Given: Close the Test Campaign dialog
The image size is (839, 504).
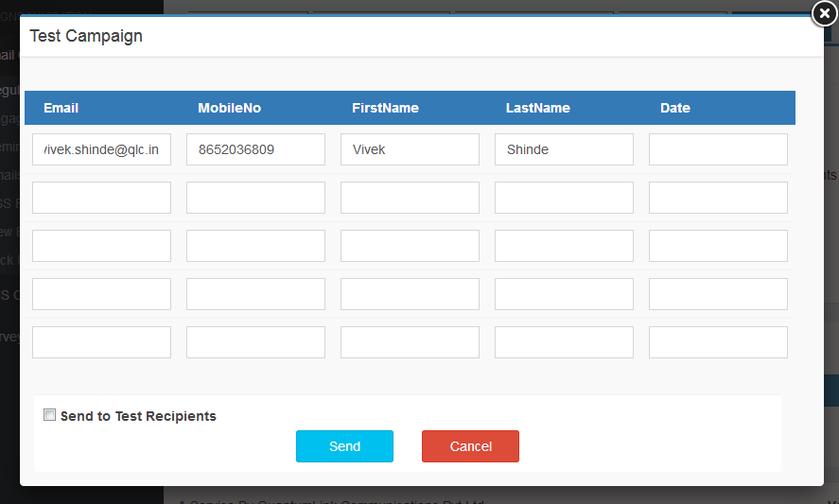Looking at the screenshot, I should (824, 13).
